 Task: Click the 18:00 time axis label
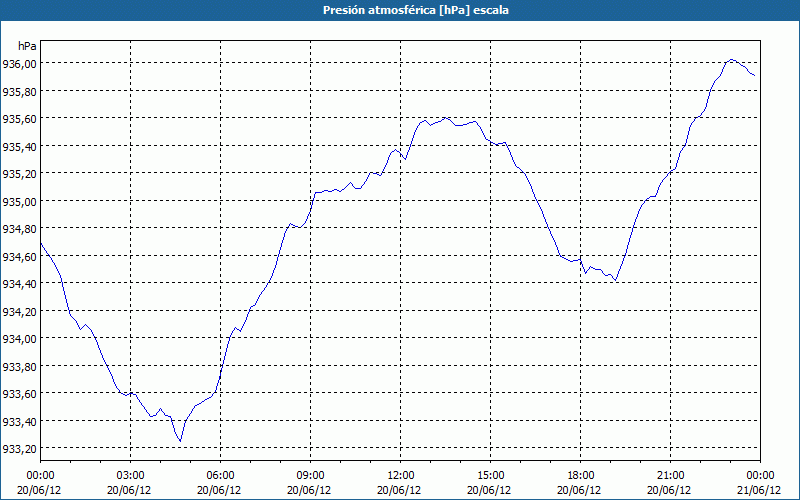click(x=580, y=476)
